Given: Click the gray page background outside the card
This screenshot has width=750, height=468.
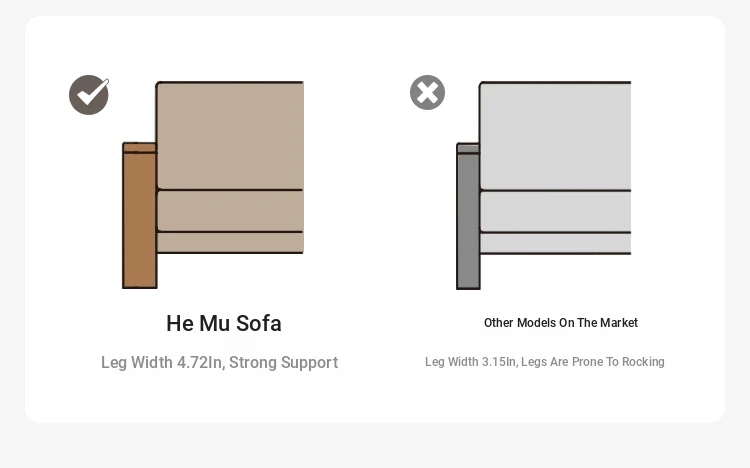Looking at the screenshot, I should click(375, 445).
